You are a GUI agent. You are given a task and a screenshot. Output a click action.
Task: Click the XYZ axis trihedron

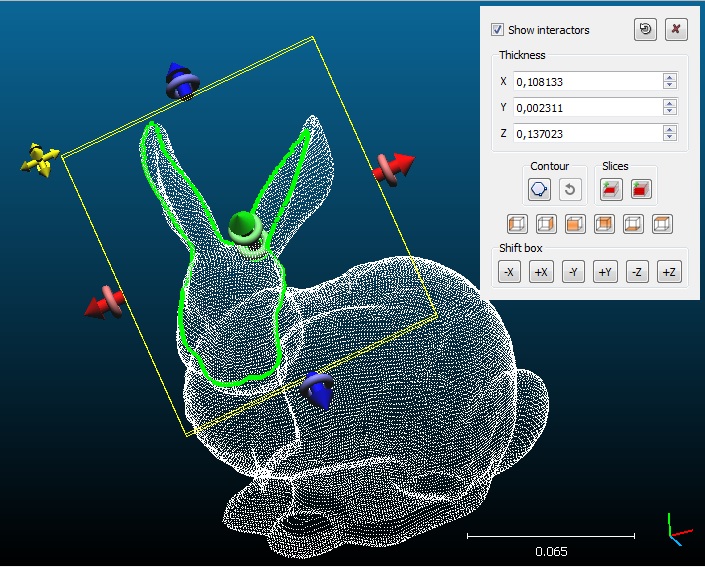679,530
